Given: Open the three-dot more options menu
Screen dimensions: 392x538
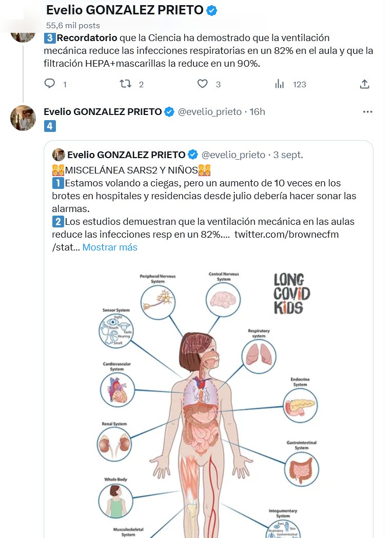Looking at the screenshot, I should (367, 111).
